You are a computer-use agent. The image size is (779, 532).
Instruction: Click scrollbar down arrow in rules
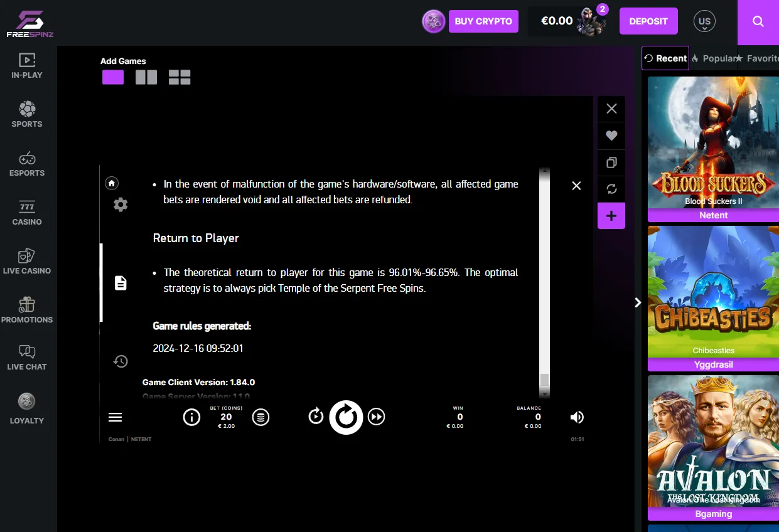pyautogui.click(x=545, y=393)
